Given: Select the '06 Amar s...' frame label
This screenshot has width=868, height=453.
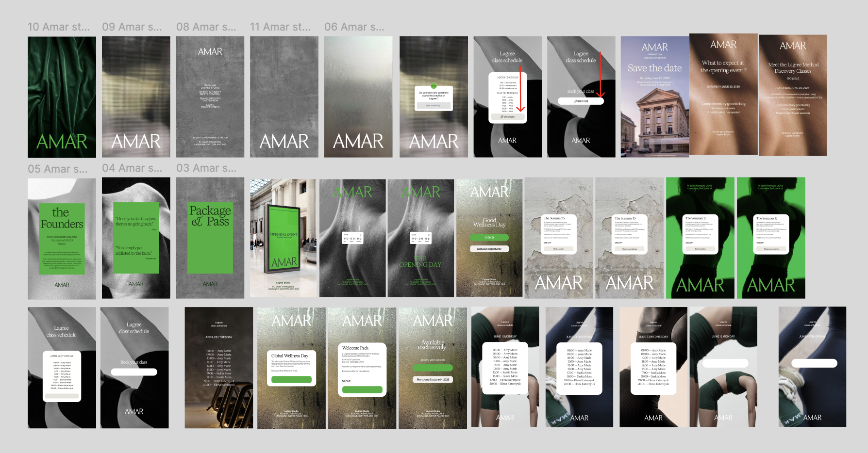Looking at the screenshot, I should (354, 27).
